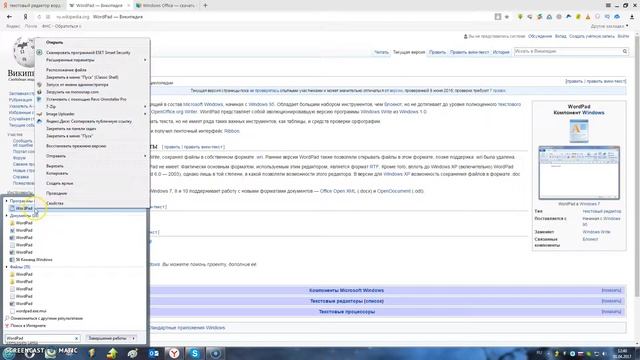
Task: Expand the 7-Zip submenu
Action: click(x=145, y=107)
